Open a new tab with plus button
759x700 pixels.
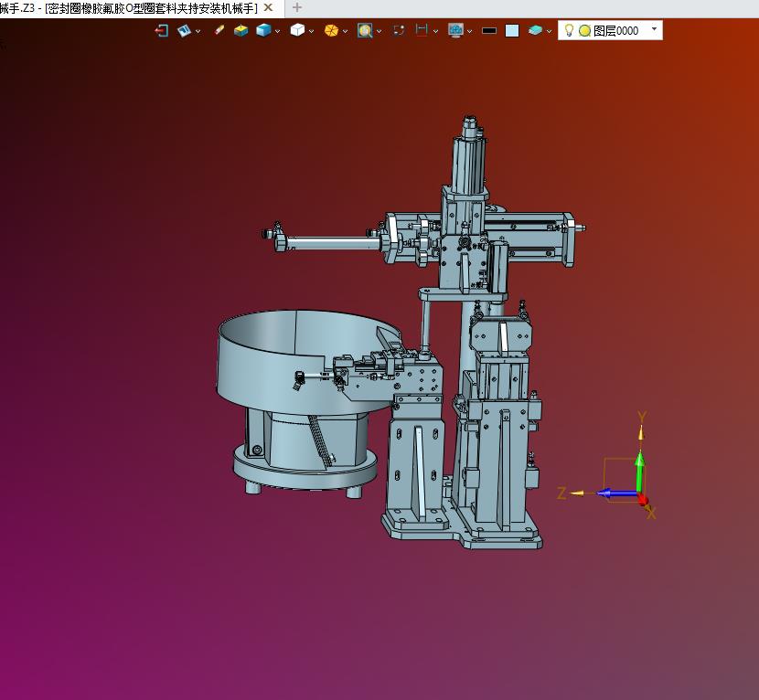[296, 7]
